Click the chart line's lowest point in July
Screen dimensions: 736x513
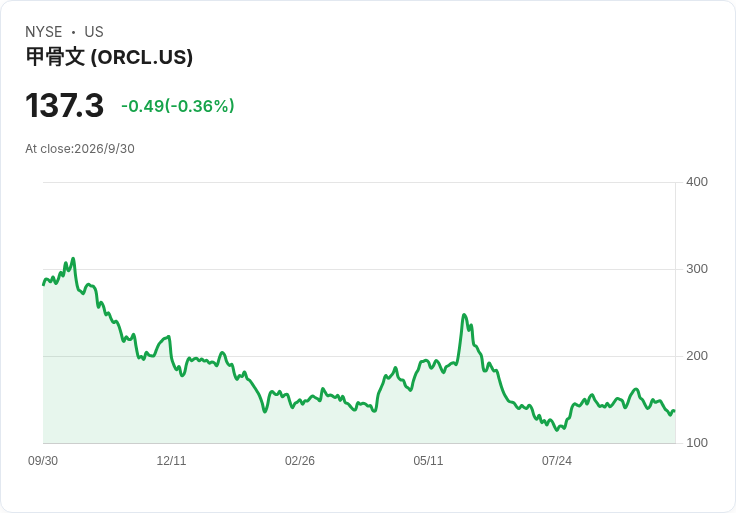tap(557, 430)
